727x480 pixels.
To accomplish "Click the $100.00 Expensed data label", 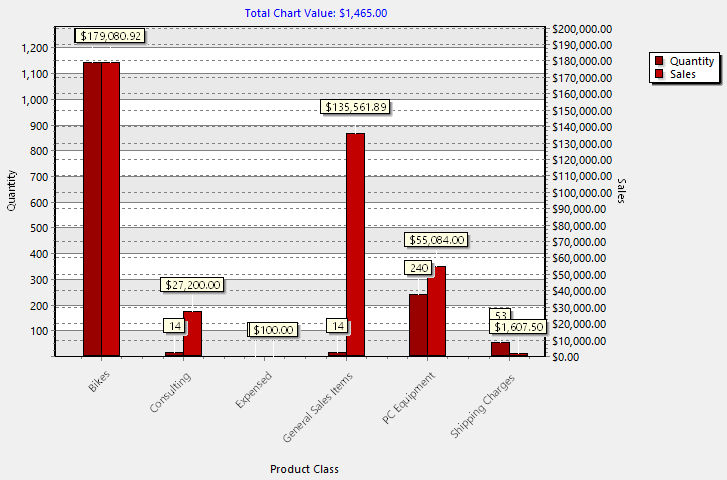I will click(272, 330).
